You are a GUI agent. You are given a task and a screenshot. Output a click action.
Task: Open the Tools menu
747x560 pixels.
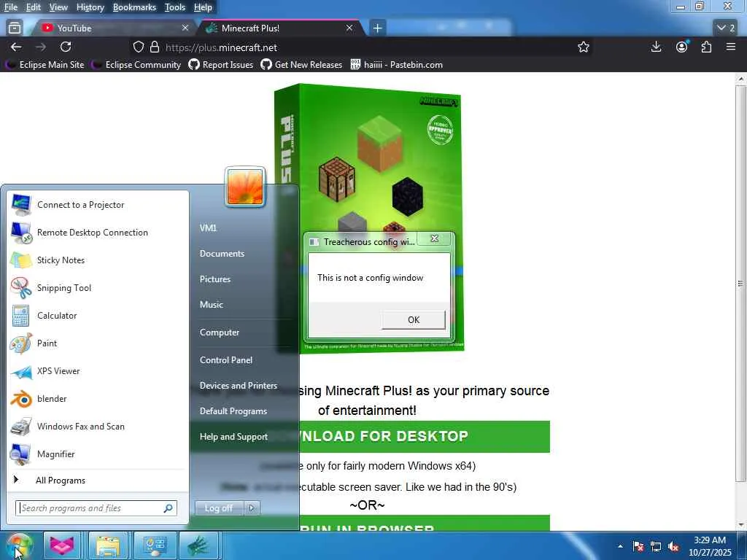175,7
